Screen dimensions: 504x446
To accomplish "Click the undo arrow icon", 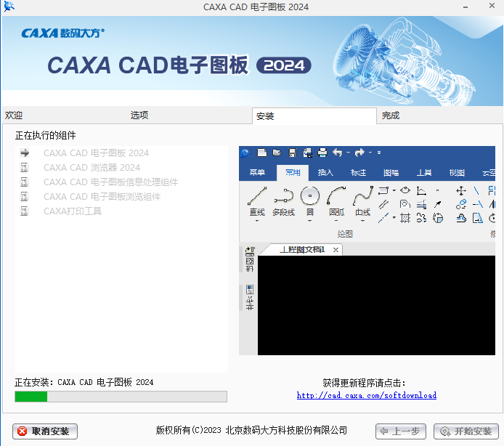I will [337, 153].
